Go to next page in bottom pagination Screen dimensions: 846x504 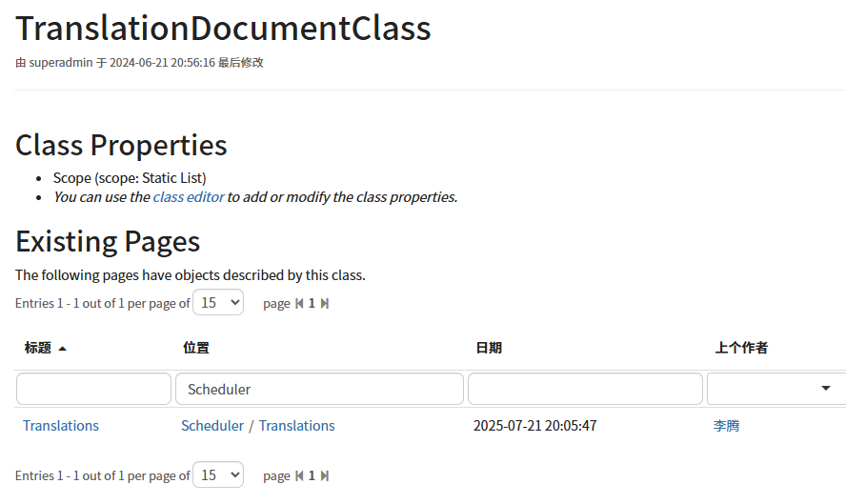(x=325, y=475)
